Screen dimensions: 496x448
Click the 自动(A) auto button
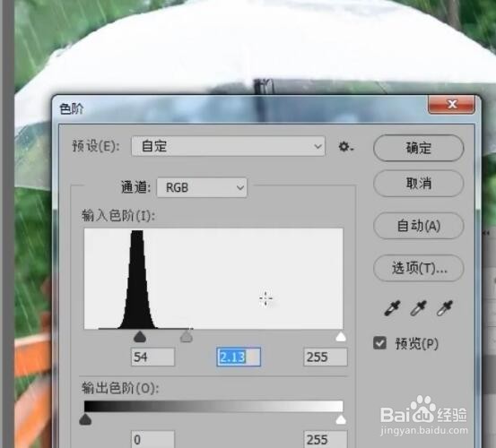tap(419, 226)
